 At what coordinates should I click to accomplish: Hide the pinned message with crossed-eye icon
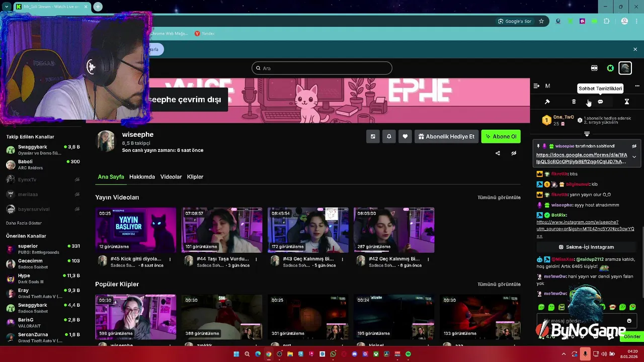pos(634,146)
